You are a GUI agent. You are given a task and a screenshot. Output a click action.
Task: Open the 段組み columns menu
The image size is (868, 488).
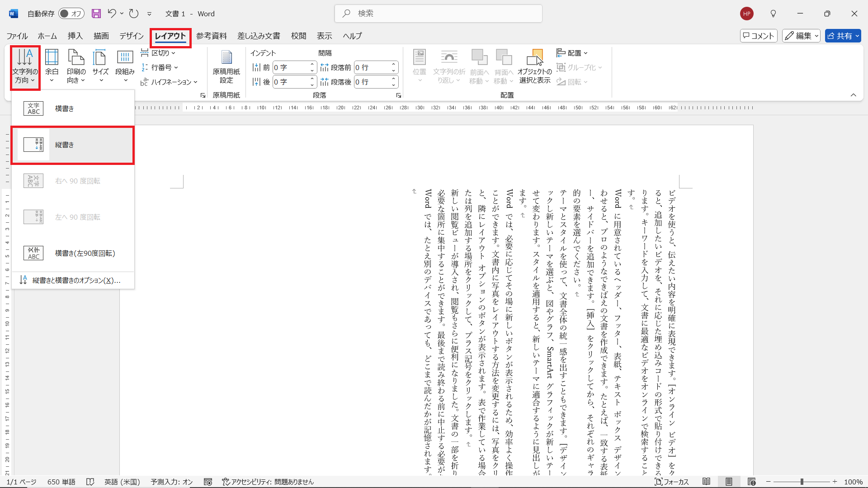pos(125,67)
